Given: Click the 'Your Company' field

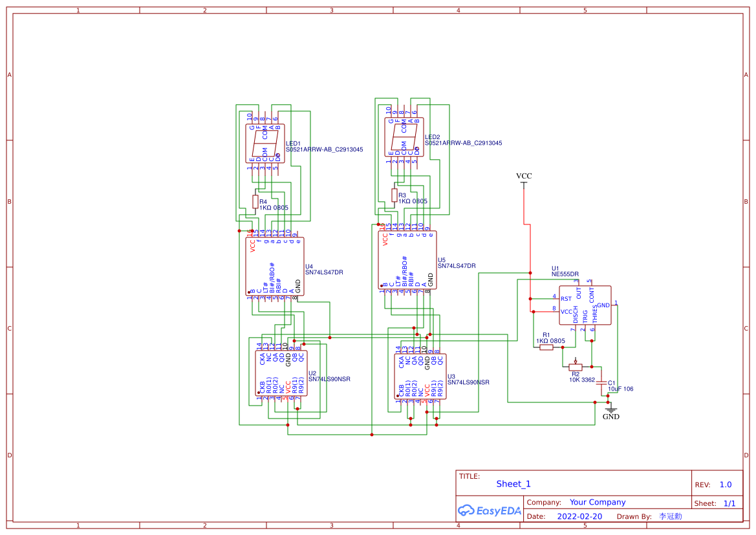Looking at the screenshot, I should 598,502.
